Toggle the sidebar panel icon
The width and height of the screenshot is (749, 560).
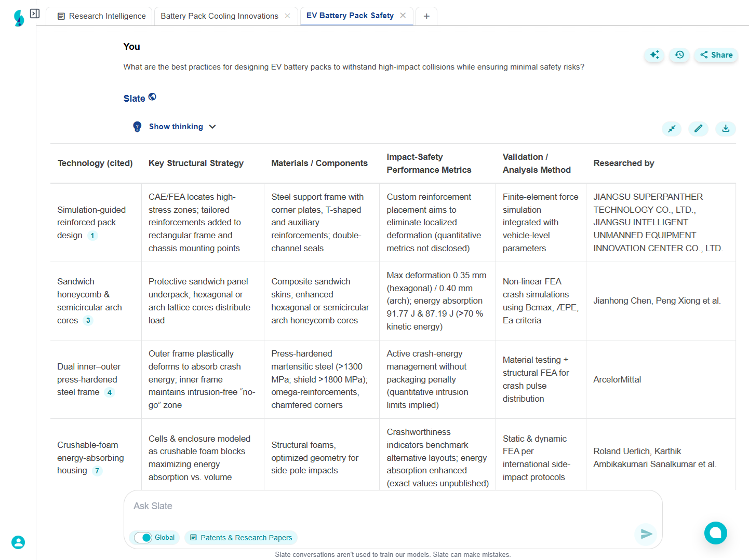35,13
